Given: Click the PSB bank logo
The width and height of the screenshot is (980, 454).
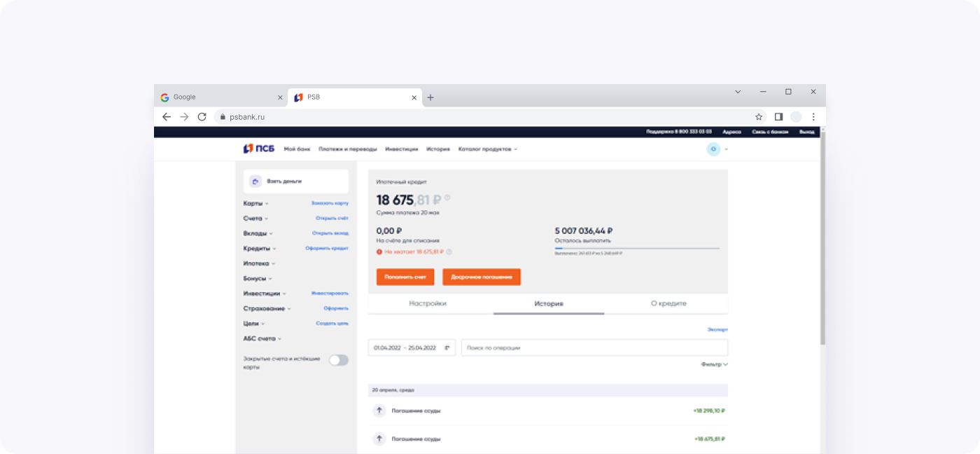Looking at the screenshot, I should tap(259, 149).
